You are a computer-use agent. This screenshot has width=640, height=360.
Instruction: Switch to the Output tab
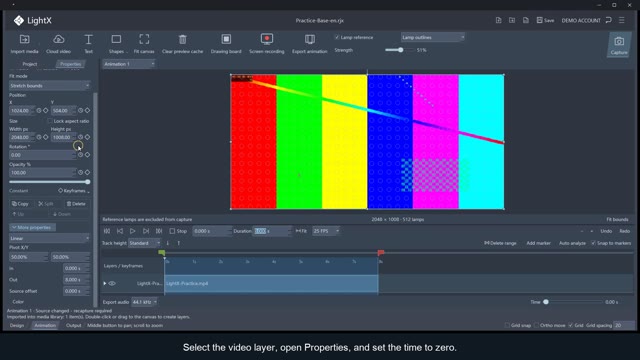click(x=73, y=325)
